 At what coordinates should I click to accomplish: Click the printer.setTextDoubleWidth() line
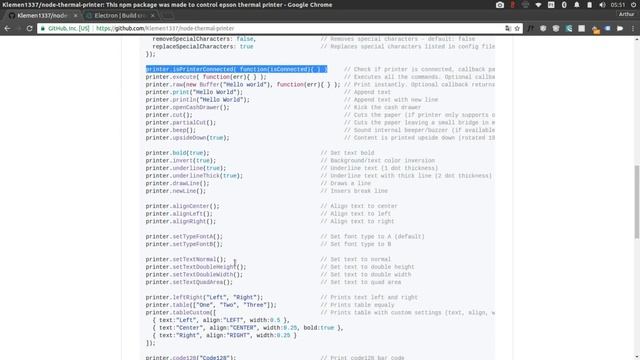click(194, 275)
